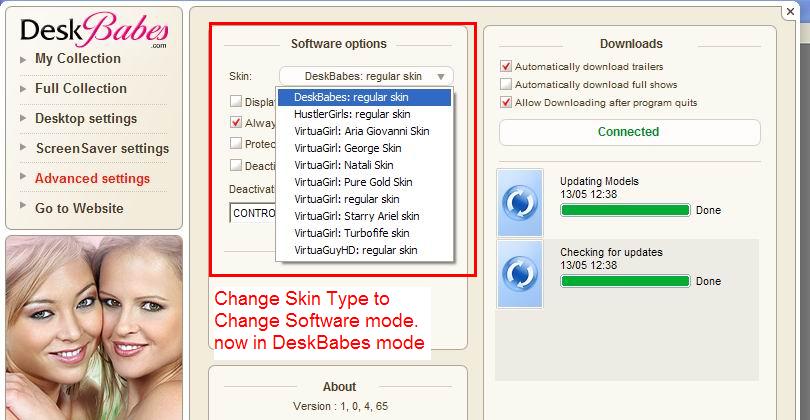Toggle the Display checkbox under Skin
810x420 pixels.
[x=236, y=101]
